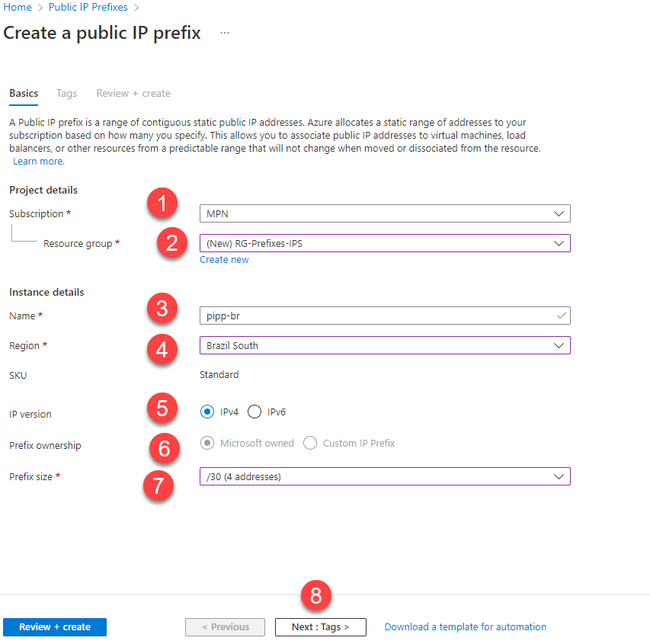Click the IP version label
The width and height of the screenshot is (650, 644).
pyautogui.click(x=30, y=415)
